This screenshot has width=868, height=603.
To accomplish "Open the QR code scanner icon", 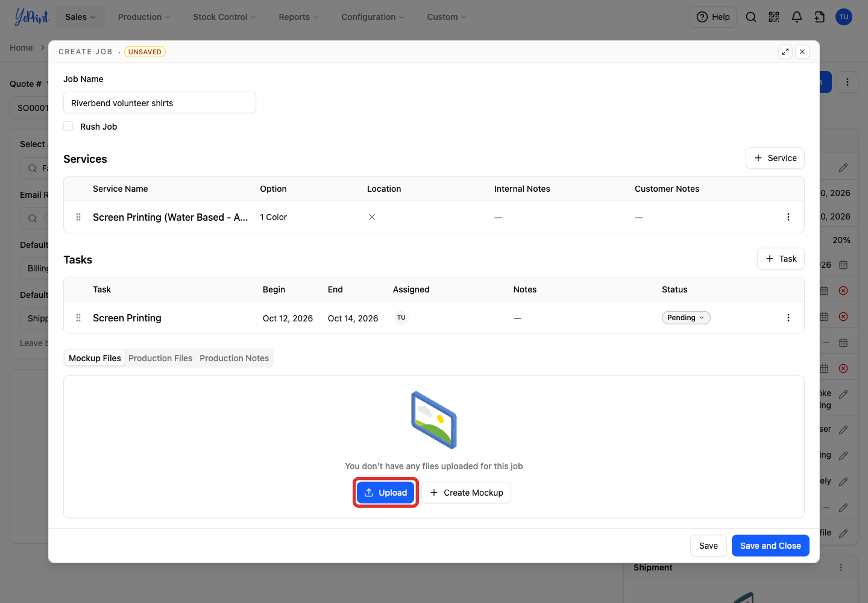I will pyautogui.click(x=774, y=17).
